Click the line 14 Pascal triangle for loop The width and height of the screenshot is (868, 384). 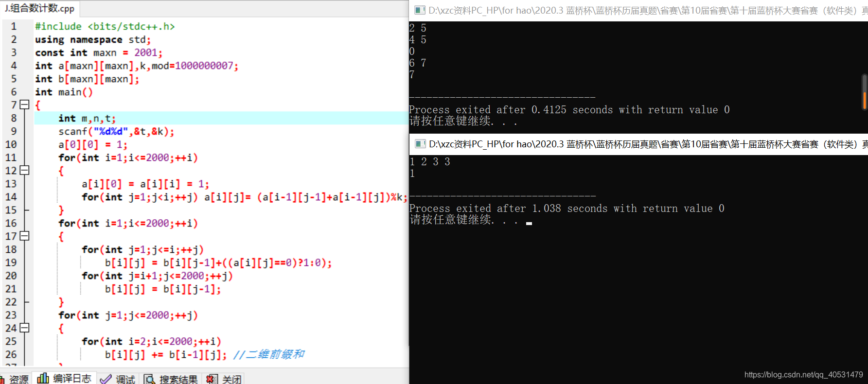click(x=245, y=197)
